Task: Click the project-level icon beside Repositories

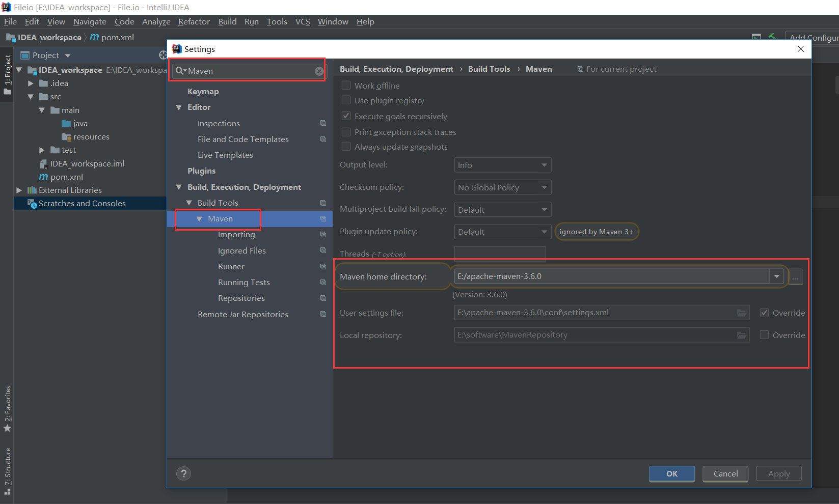Action: [x=323, y=298]
